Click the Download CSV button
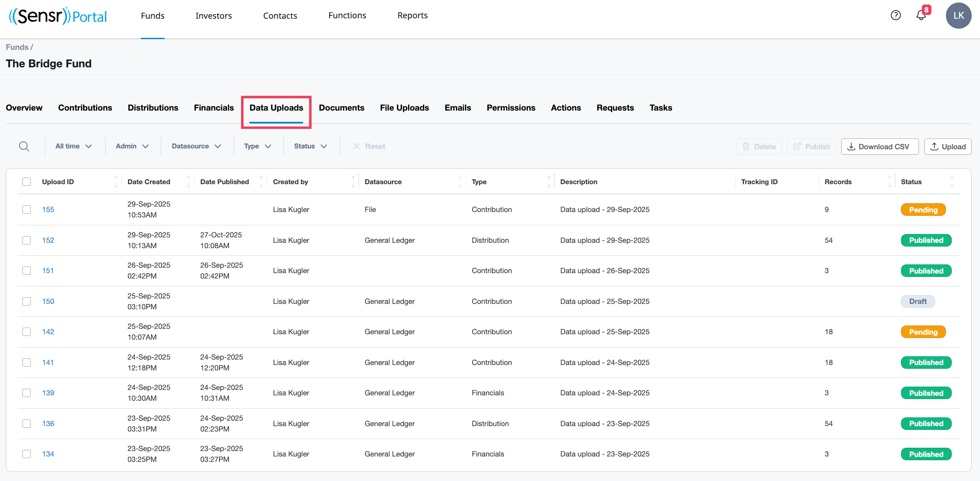The width and height of the screenshot is (980, 481). point(879,147)
